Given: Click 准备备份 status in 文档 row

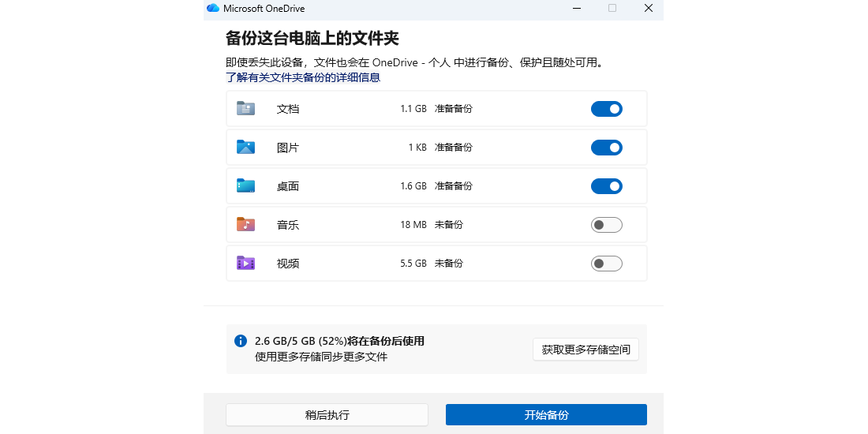Looking at the screenshot, I should point(454,109).
